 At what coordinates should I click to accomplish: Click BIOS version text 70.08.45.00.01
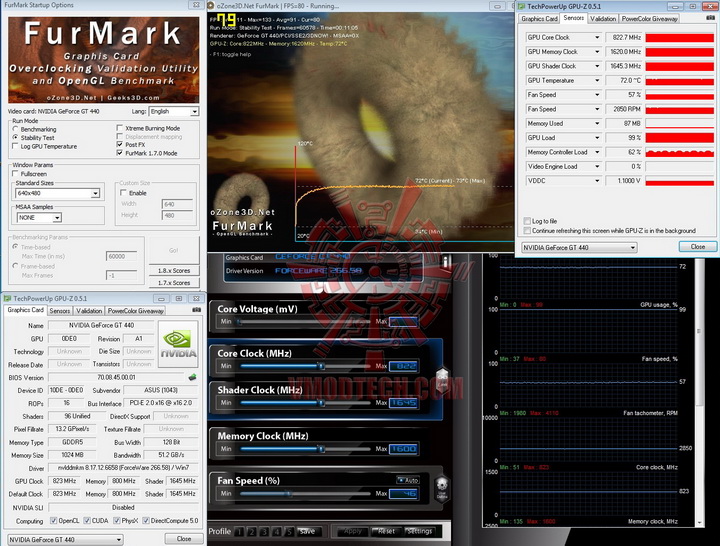[116, 377]
